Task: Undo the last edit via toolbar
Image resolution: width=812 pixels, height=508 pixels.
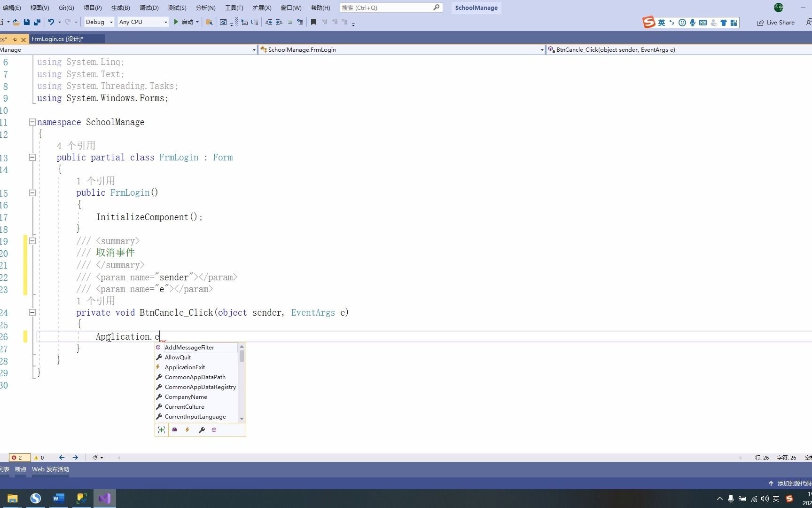Action: point(51,22)
